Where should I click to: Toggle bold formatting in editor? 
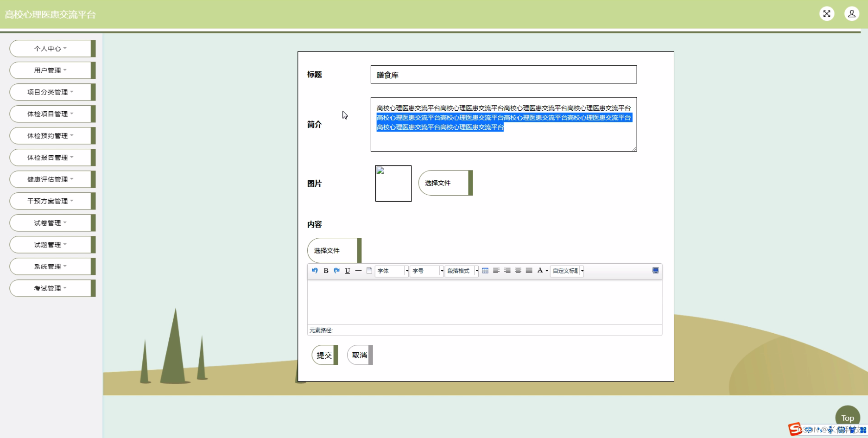326,271
